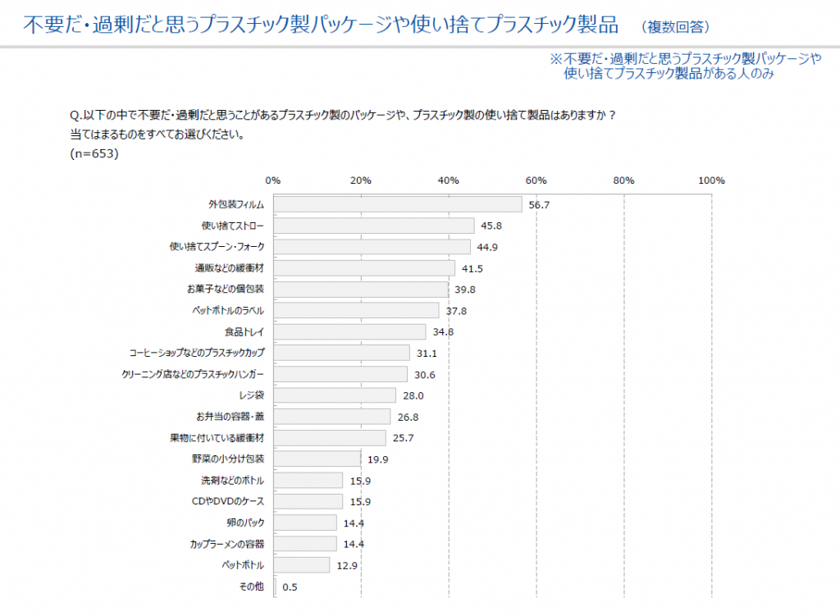Click the ペットボトルのラベル category label
The image size is (840, 616).
[227, 311]
